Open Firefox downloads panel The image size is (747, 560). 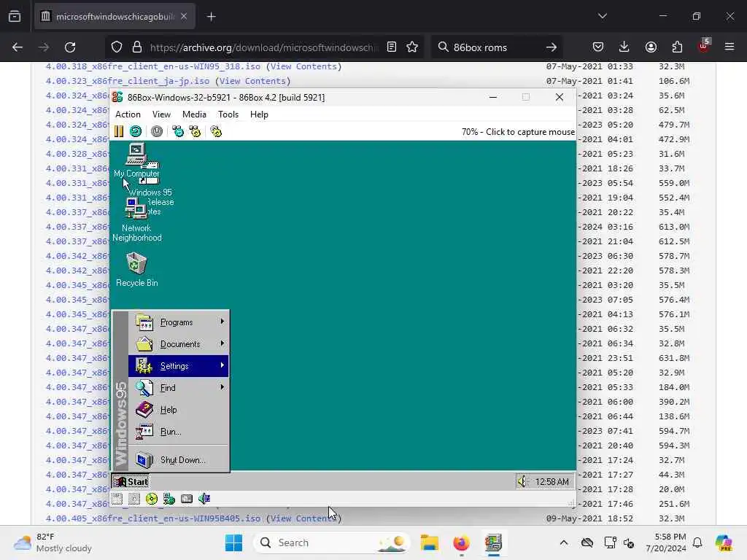click(x=624, y=47)
